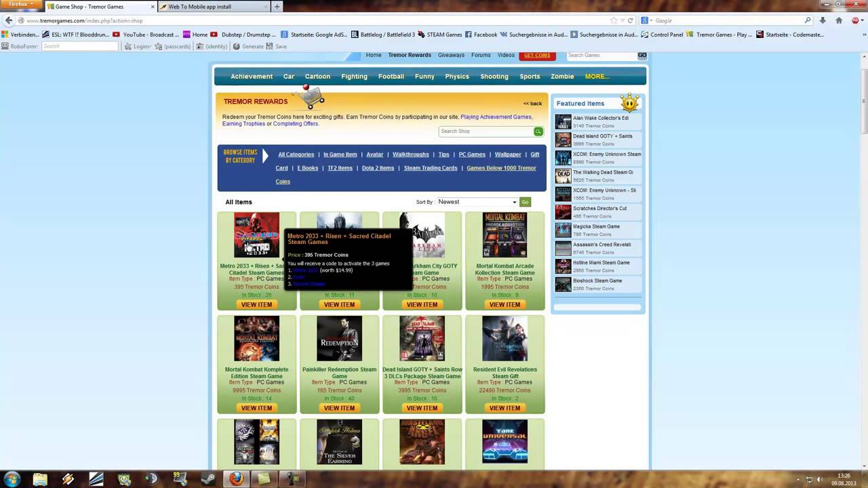This screenshot has height=488, width=868.
Task: Open File Explorer from taskbar
Action: pyautogui.click(x=40, y=479)
